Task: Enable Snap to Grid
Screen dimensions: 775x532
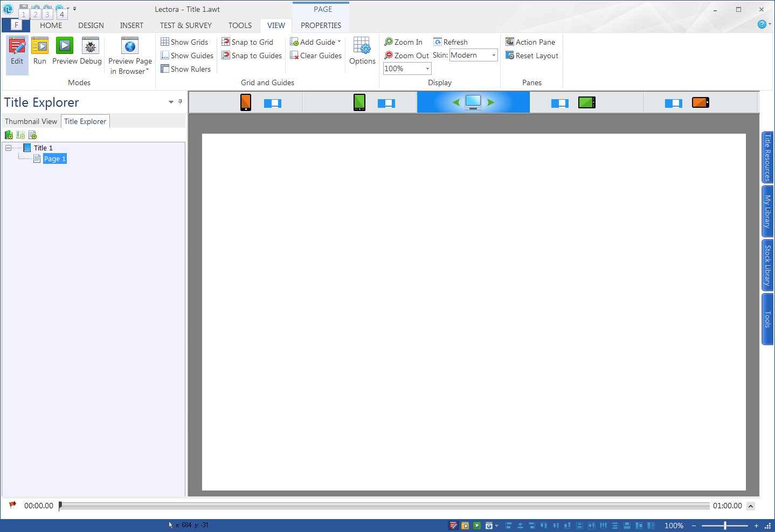Action: pyautogui.click(x=247, y=42)
